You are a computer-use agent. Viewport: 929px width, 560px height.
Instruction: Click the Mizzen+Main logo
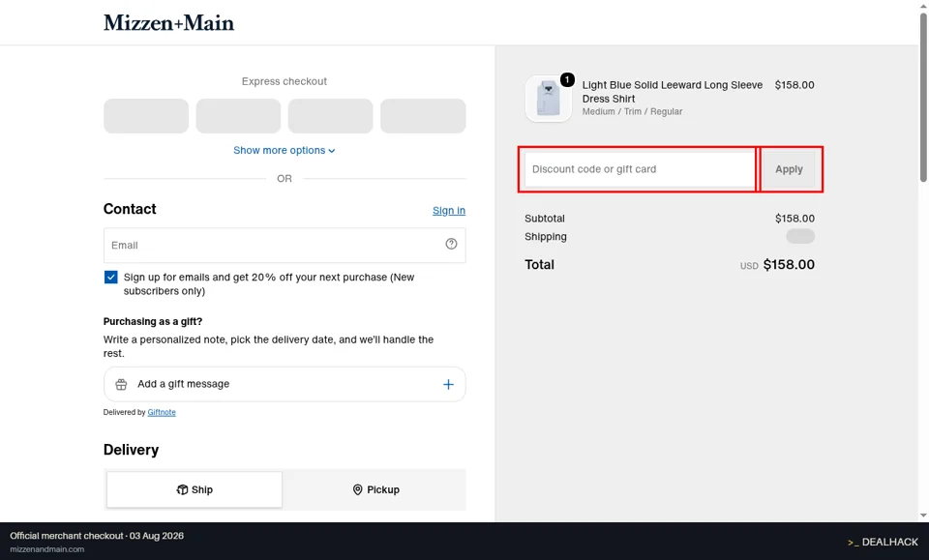[168, 23]
